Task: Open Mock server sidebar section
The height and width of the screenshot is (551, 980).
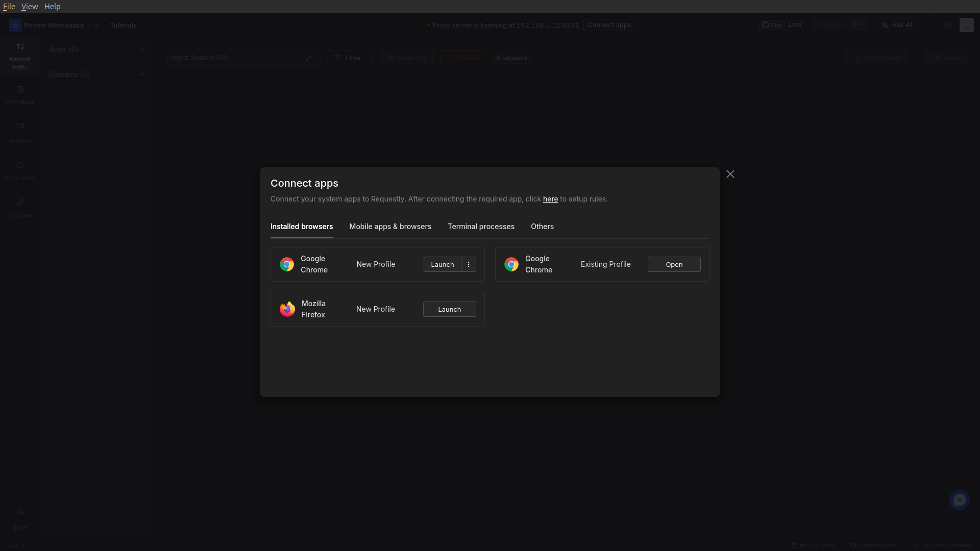Action: (x=20, y=170)
